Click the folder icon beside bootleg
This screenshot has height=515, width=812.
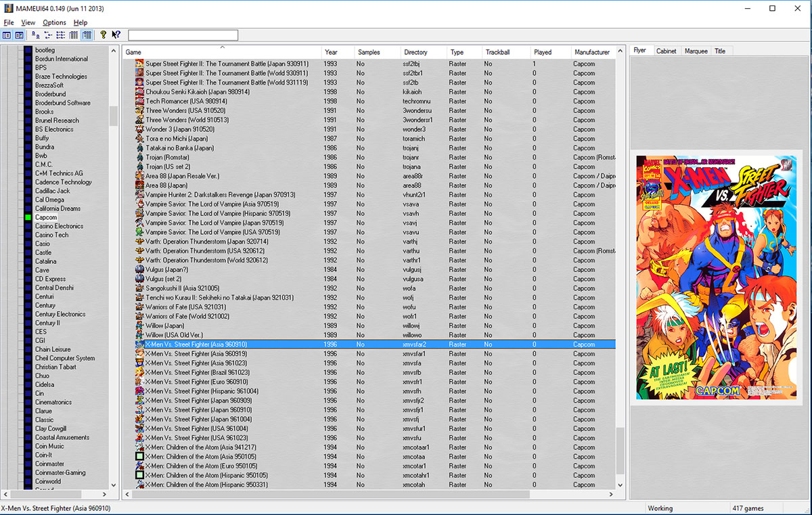coord(28,50)
